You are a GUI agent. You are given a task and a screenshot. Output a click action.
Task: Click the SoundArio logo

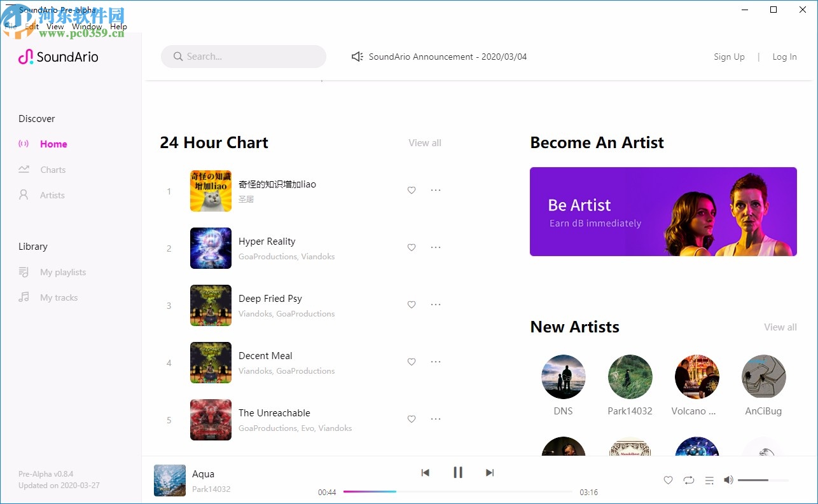[x=58, y=57]
